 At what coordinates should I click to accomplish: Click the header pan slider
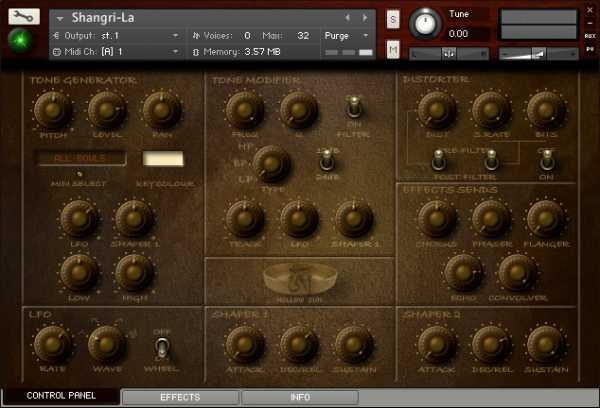tap(449, 54)
